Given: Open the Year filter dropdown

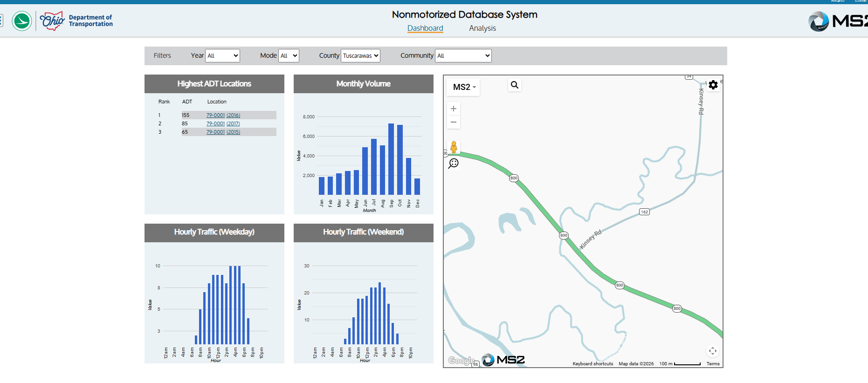Looking at the screenshot, I should (223, 55).
